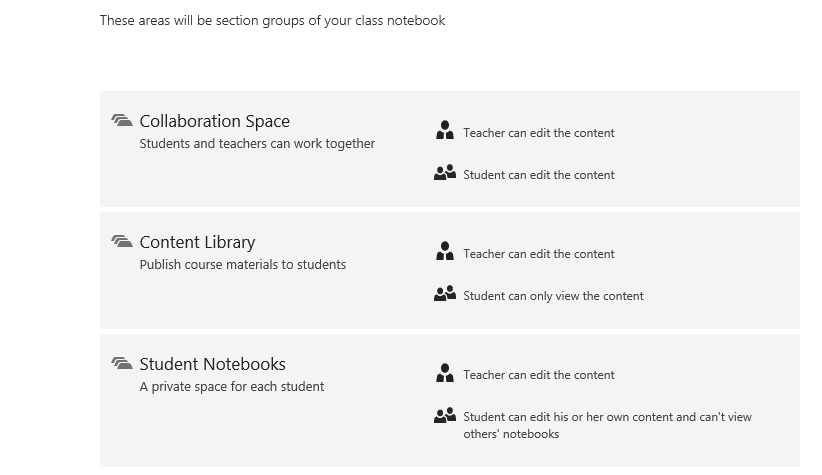
Task: Click 'These areas will be section groups' description
Action: coord(273,21)
